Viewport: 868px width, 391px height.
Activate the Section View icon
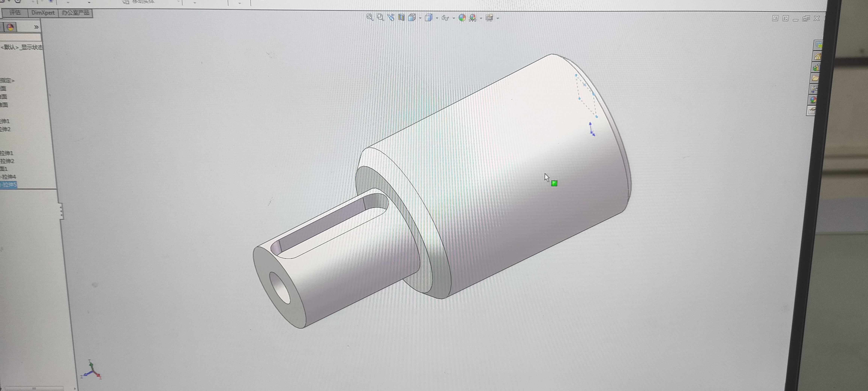[x=401, y=17]
